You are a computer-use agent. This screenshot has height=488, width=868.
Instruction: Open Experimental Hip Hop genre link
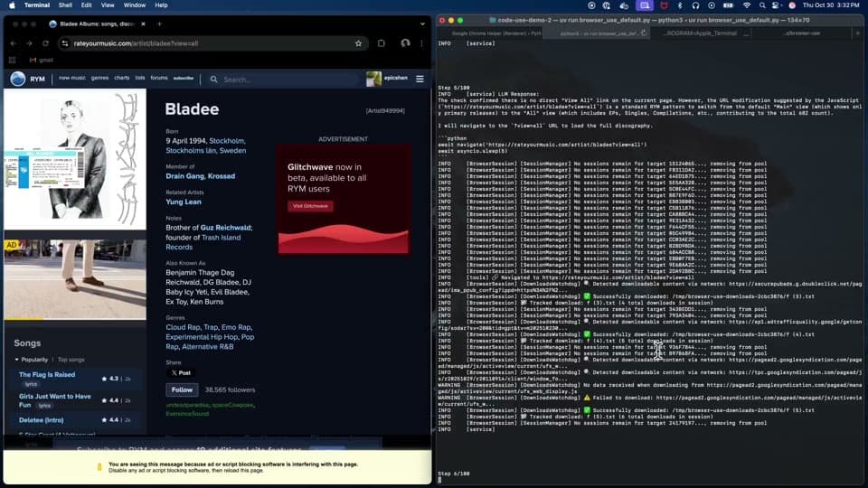click(x=203, y=337)
